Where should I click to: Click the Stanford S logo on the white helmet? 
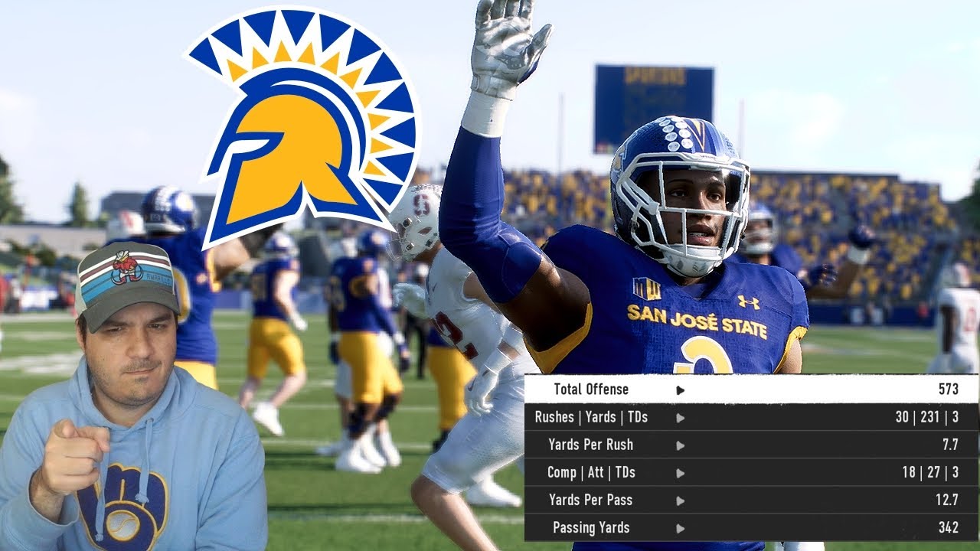[420, 205]
